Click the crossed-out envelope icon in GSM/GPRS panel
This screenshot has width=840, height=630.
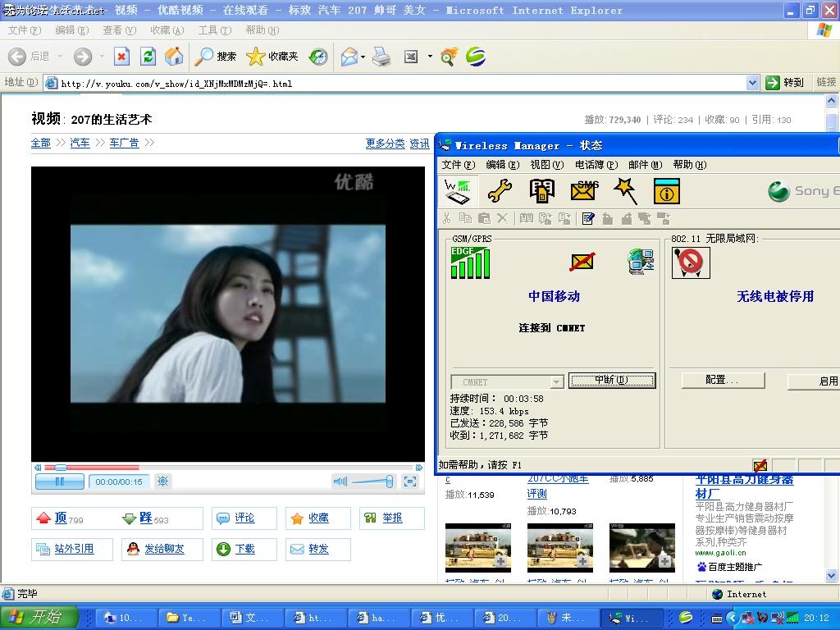tap(582, 262)
